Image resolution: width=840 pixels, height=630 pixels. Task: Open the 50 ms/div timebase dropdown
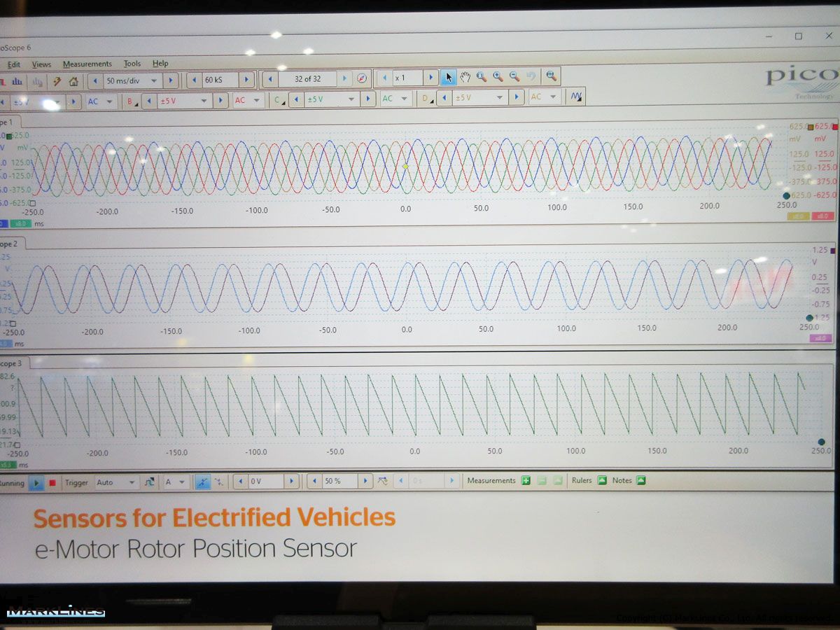(x=132, y=80)
